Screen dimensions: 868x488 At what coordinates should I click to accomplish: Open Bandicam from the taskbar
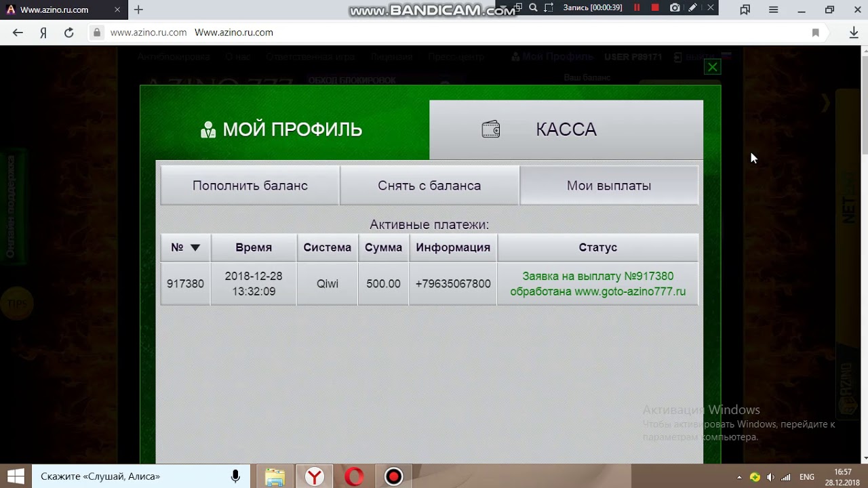(393, 476)
